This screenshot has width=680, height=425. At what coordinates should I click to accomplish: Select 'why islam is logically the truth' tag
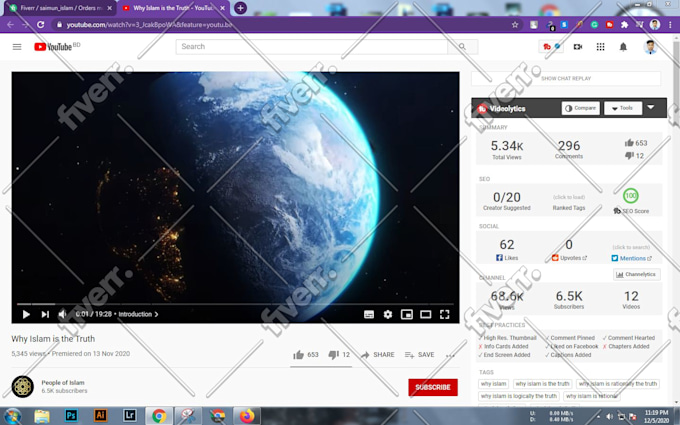coord(519,396)
